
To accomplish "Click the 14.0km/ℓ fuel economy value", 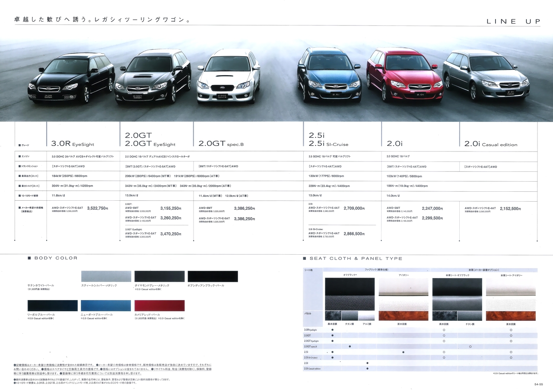I will click(x=393, y=196).
